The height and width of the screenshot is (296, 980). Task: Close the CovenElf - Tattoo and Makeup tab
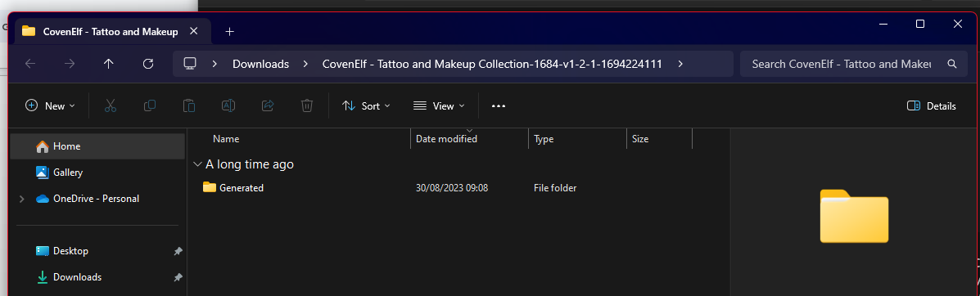[194, 31]
